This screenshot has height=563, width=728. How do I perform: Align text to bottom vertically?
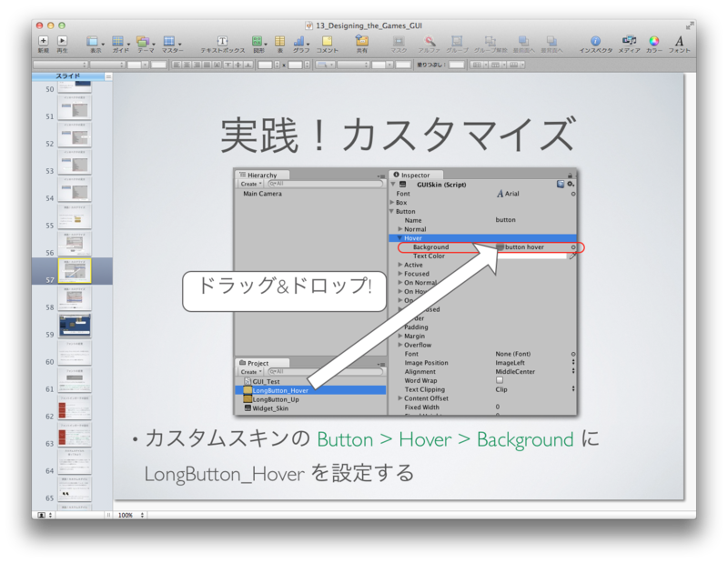(x=248, y=65)
